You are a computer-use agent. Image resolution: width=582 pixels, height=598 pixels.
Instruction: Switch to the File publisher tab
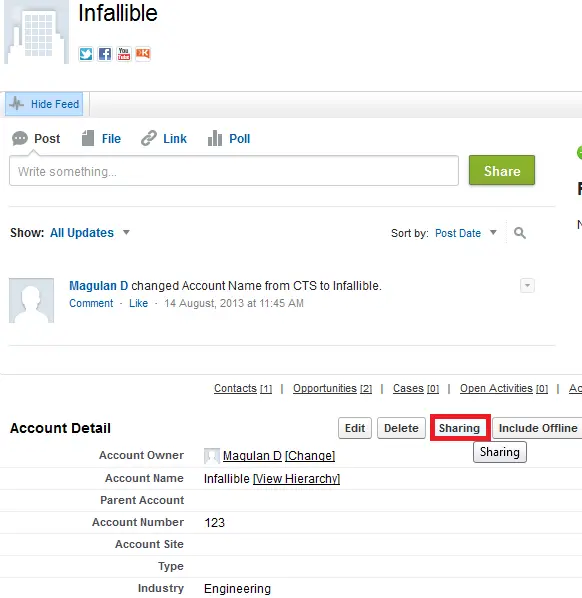click(101, 138)
